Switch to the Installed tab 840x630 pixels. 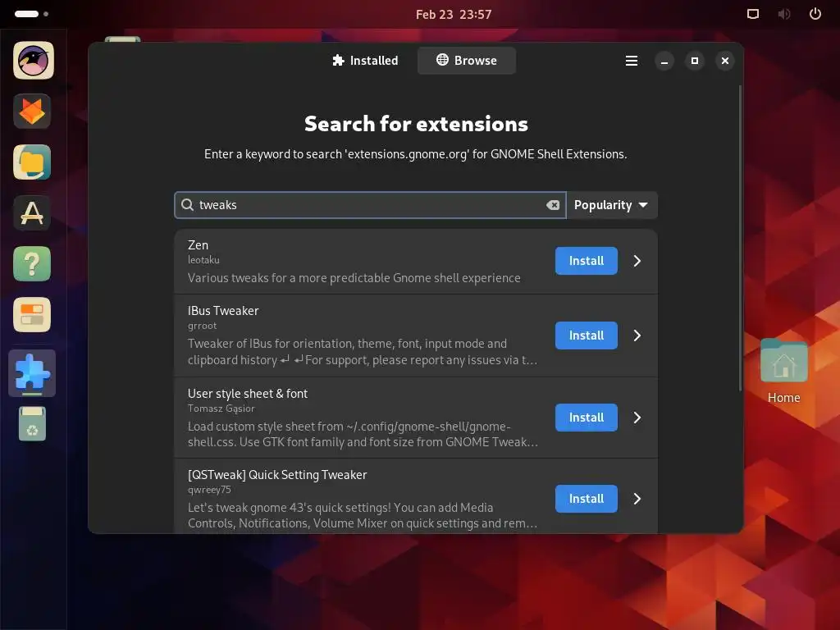pos(365,61)
